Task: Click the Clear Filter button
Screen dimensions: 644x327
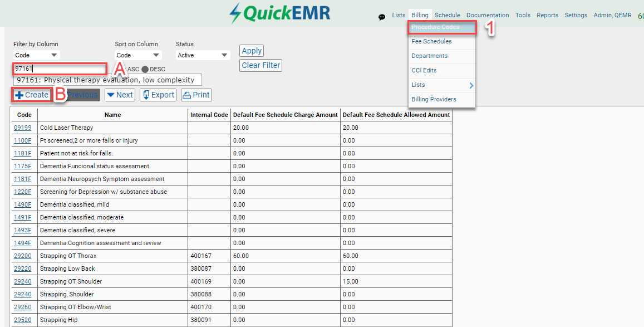Action: [261, 65]
